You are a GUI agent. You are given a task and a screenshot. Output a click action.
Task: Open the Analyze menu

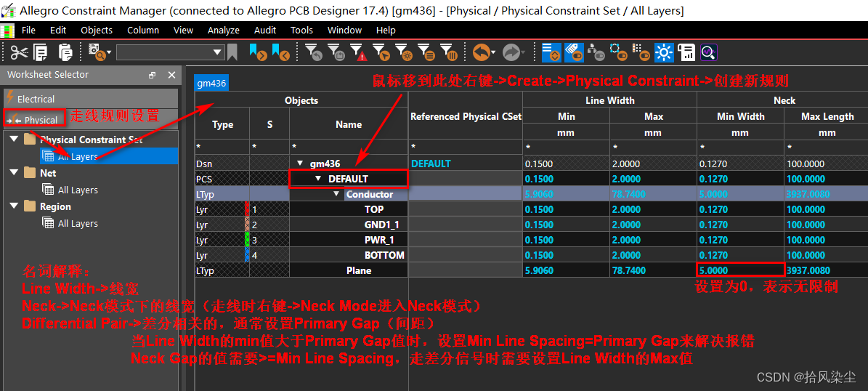[x=224, y=31]
